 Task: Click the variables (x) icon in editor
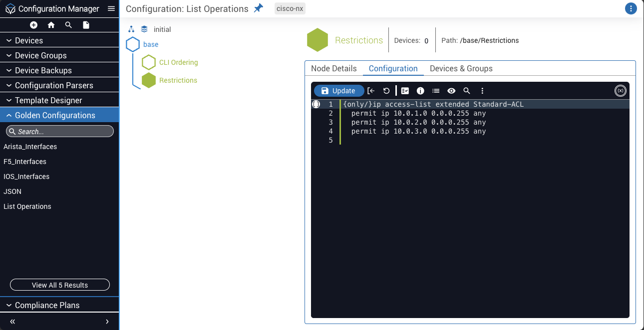click(620, 91)
